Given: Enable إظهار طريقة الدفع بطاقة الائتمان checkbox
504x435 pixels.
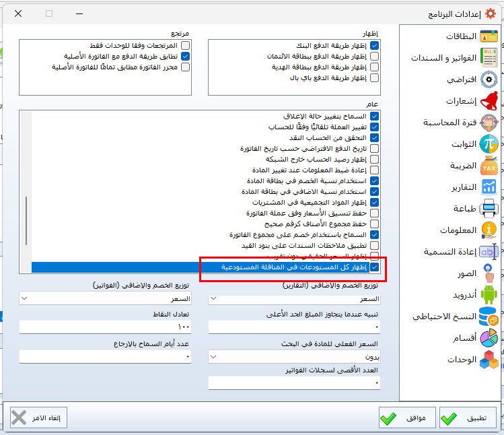Looking at the screenshot, I should click(374, 57).
